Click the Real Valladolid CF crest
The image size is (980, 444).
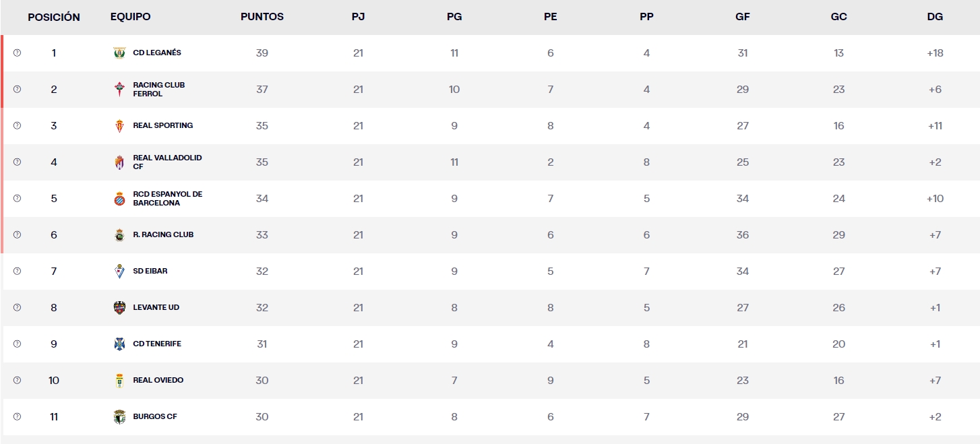tap(119, 162)
